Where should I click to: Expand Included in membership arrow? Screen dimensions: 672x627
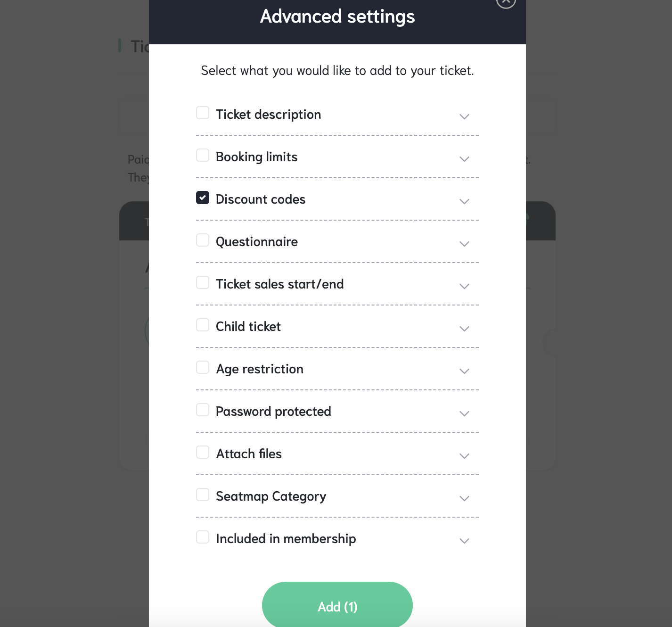pyautogui.click(x=465, y=541)
